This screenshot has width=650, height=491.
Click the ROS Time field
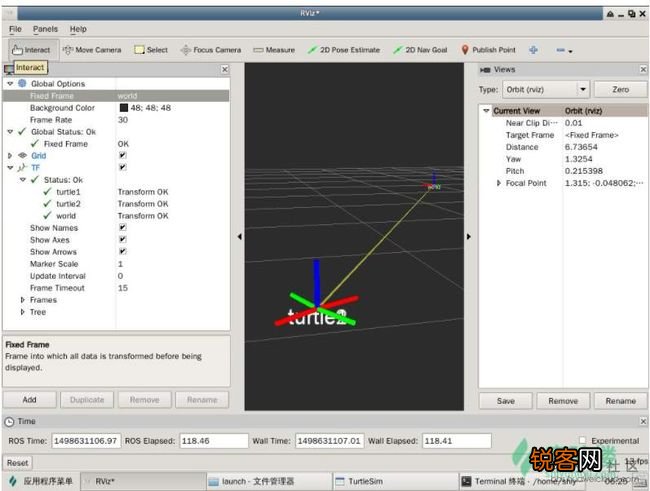(x=86, y=441)
